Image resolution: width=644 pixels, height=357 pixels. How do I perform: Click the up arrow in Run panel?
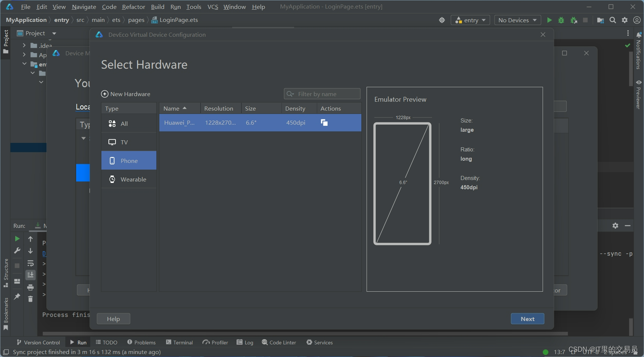click(30, 239)
